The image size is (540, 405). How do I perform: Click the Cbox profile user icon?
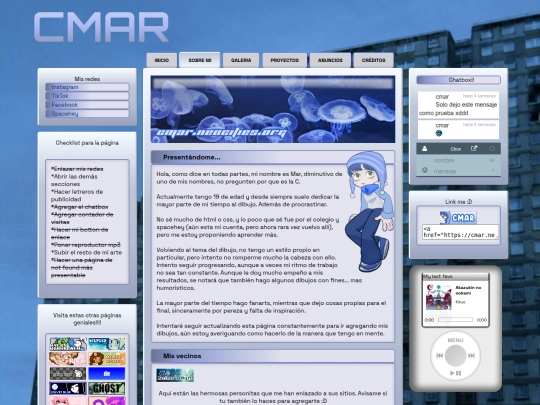tap(425, 148)
